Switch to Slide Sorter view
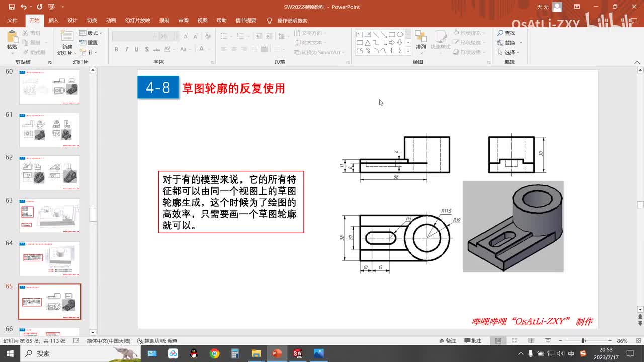The height and width of the screenshot is (362, 644). 514,341
